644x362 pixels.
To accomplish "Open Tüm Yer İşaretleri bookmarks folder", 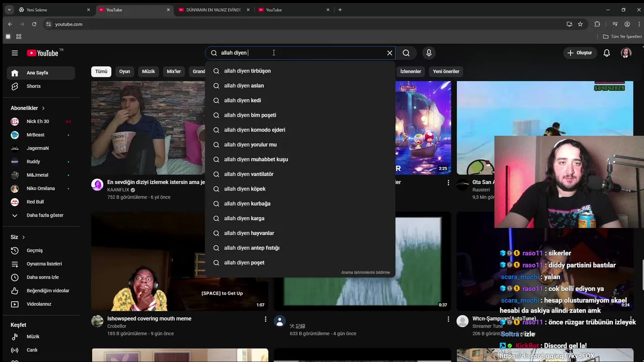I will (622, 37).
